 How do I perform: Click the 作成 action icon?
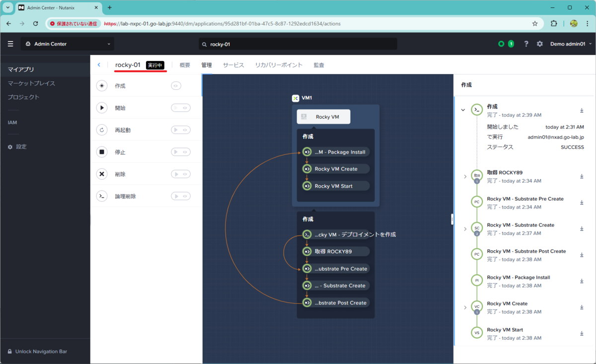click(102, 86)
